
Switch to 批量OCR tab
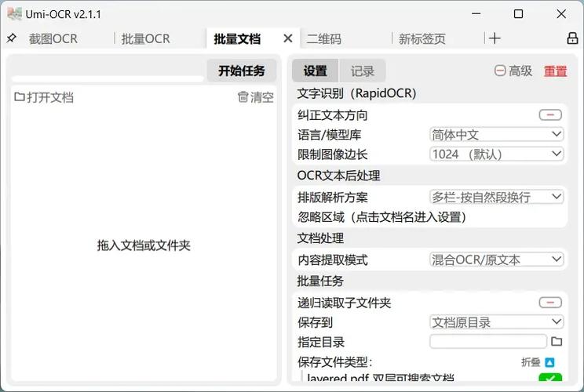(146, 38)
